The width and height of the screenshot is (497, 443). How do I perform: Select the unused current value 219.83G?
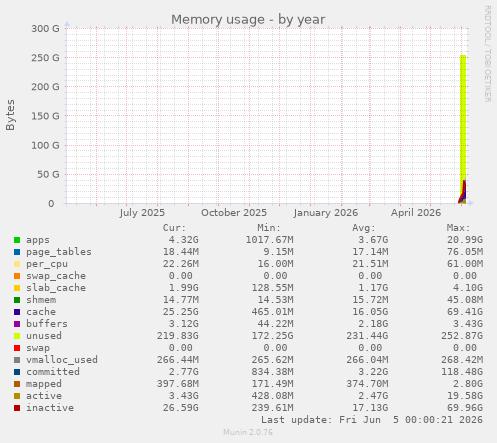178,336
